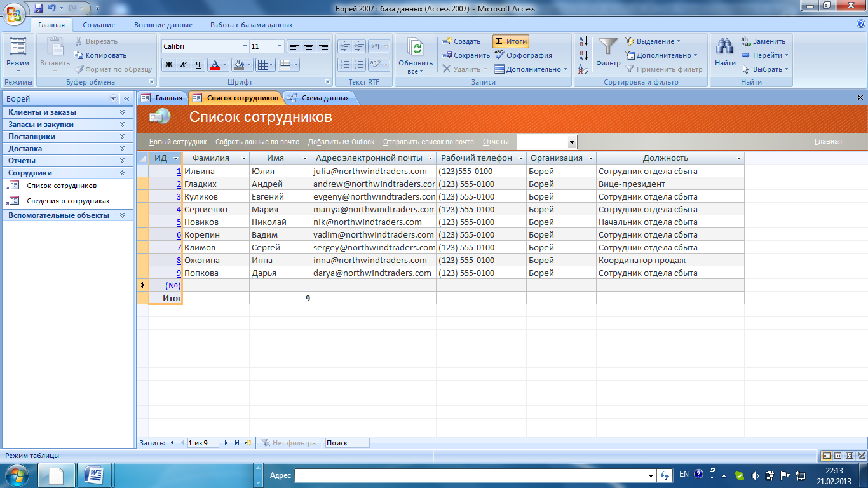Click Сохранить record button
This screenshot has width=868, height=488.
(x=466, y=55)
